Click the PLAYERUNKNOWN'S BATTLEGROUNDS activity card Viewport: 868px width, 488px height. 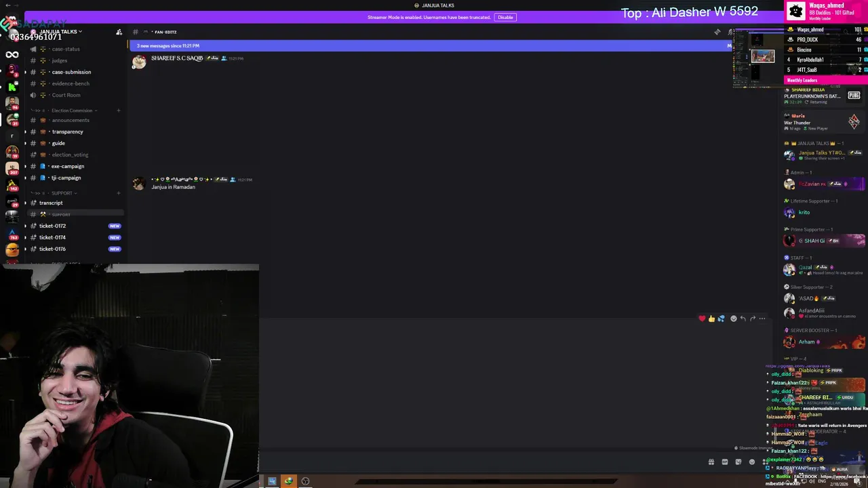[x=824, y=96]
